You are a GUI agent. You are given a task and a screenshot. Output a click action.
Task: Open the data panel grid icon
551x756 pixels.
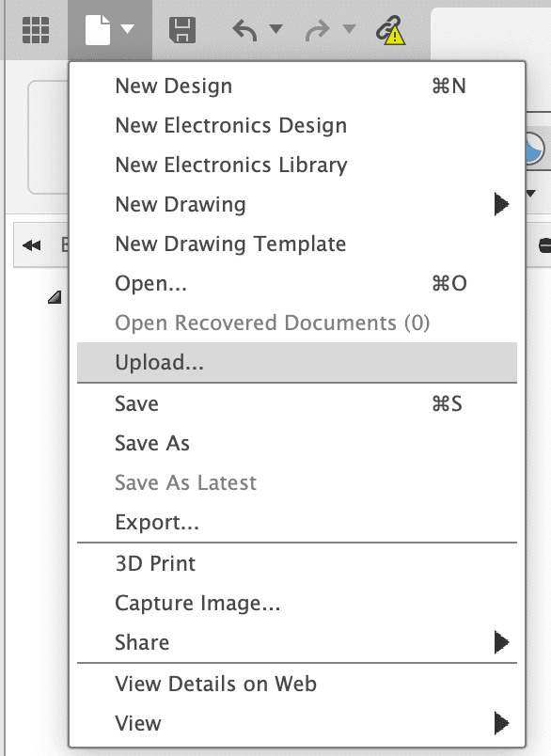[36, 30]
